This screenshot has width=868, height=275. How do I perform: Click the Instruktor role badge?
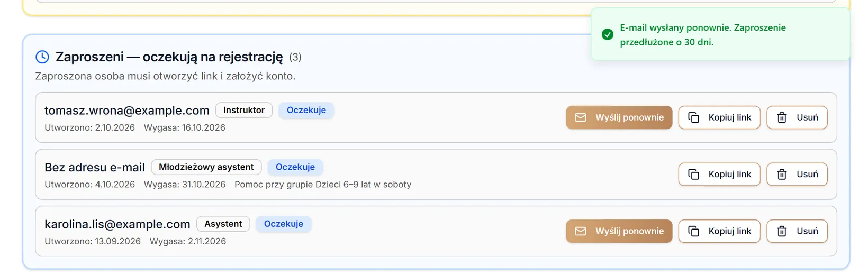(x=244, y=110)
